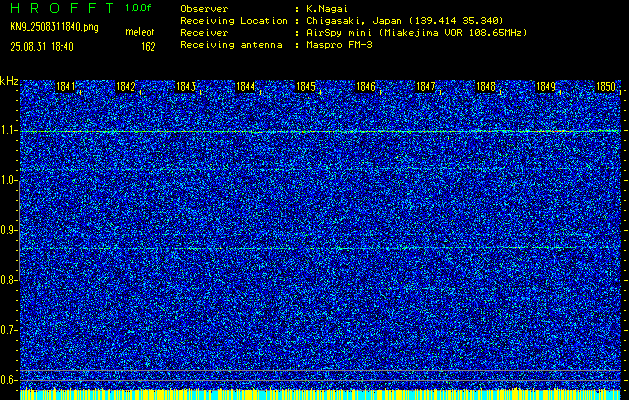Select the AirSpy mini receiver value
629x400 pixels.
coord(417,32)
